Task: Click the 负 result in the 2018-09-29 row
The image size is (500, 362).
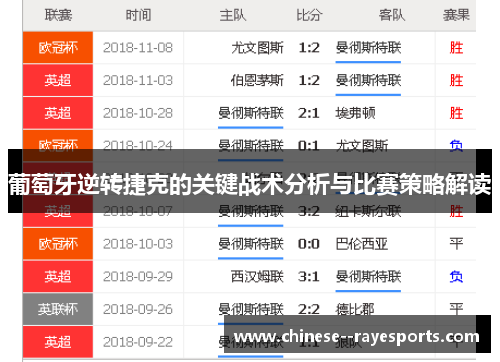Action: pos(456,277)
